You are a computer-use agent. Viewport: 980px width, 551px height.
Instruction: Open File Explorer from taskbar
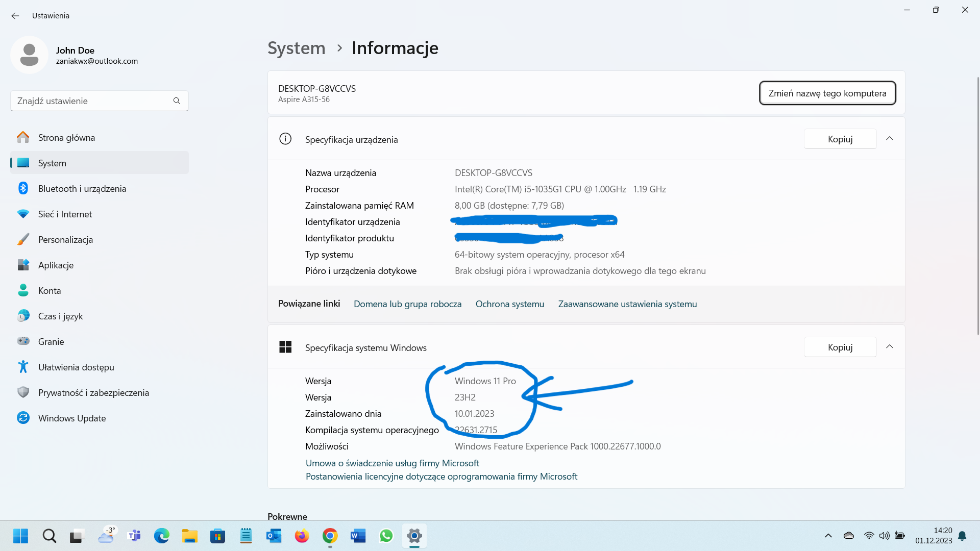pyautogui.click(x=190, y=536)
